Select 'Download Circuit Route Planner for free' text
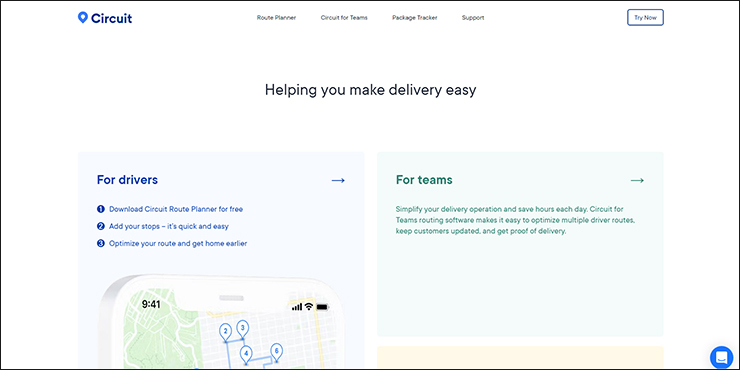The height and width of the screenshot is (370, 740). 176,209
